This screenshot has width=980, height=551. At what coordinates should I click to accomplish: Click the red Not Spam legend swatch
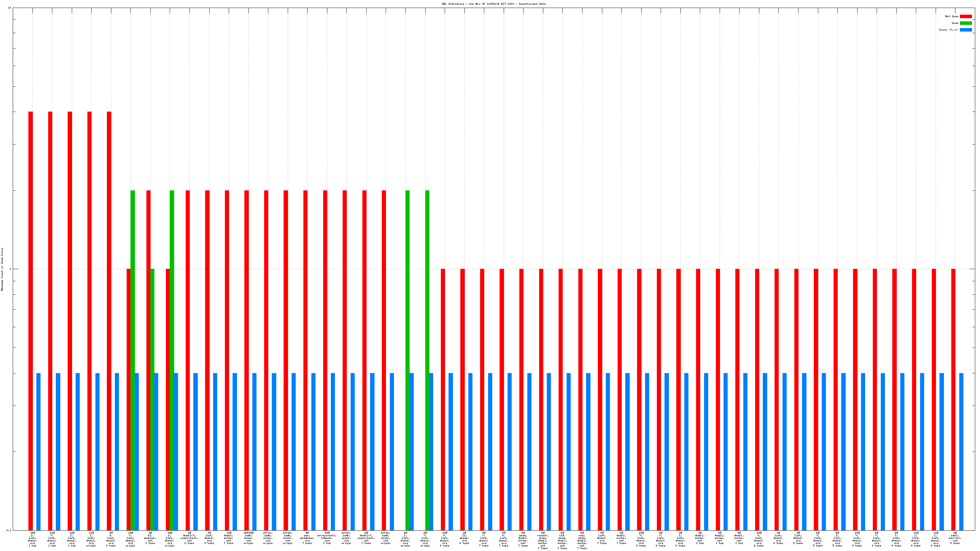(x=966, y=16)
